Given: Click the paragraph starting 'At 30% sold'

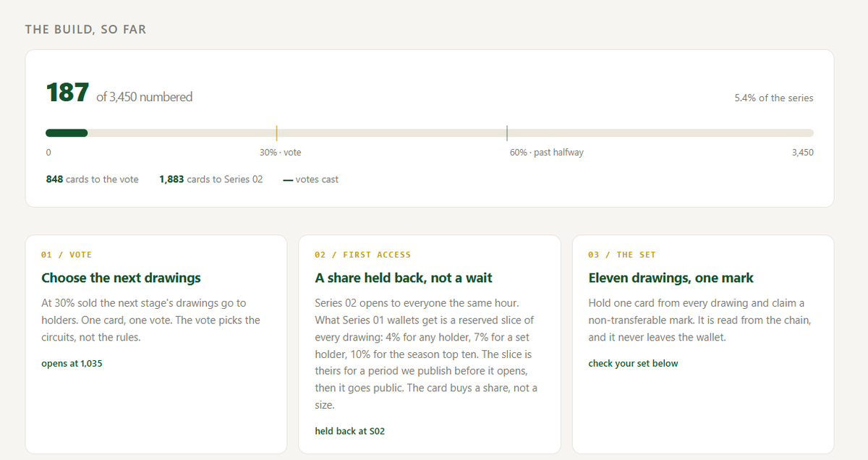Looking at the screenshot, I should pyautogui.click(x=151, y=320).
